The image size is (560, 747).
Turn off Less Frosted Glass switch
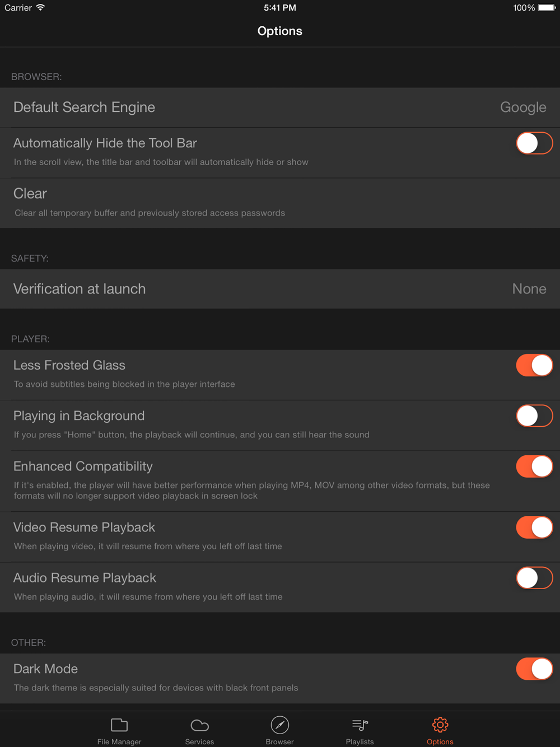(534, 365)
